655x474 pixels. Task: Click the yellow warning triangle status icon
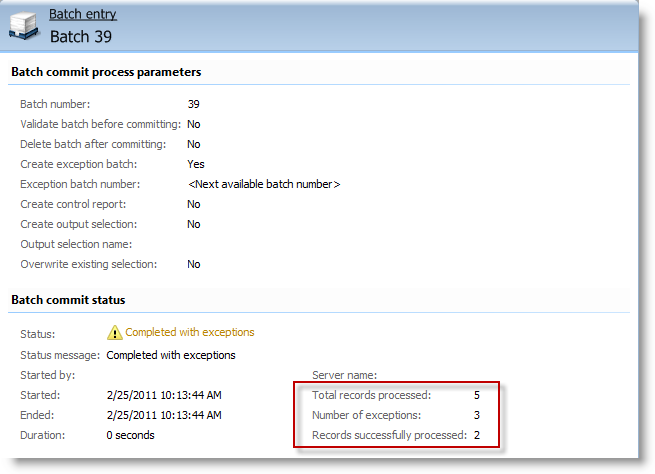[114, 332]
